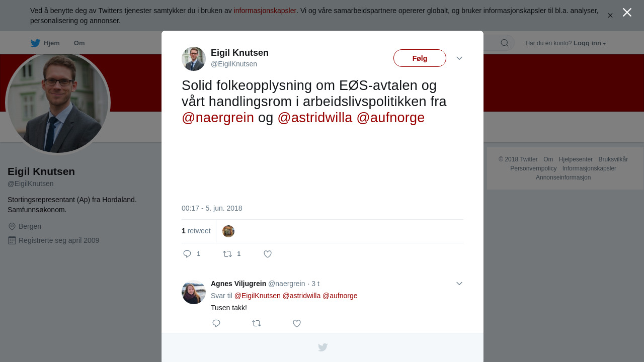The image size is (644, 362).
Task: Dismiss the cookie notice with the small X
Action: coord(610,16)
